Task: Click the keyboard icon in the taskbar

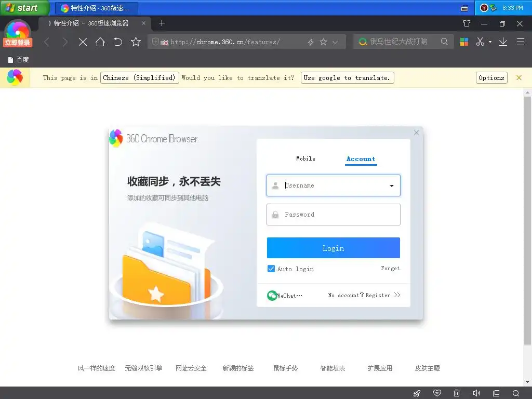Action: [464, 8]
